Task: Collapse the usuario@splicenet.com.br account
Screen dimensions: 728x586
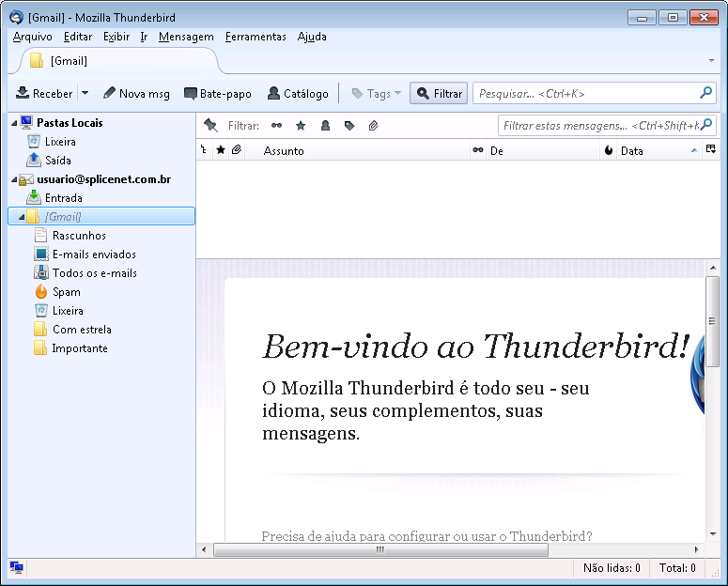Action: tap(14, 179)
